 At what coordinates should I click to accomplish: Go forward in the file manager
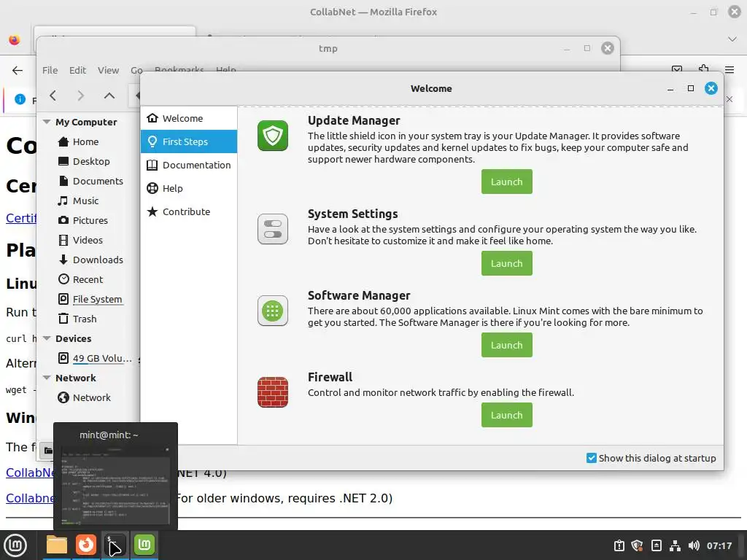[x=80, y=96]
